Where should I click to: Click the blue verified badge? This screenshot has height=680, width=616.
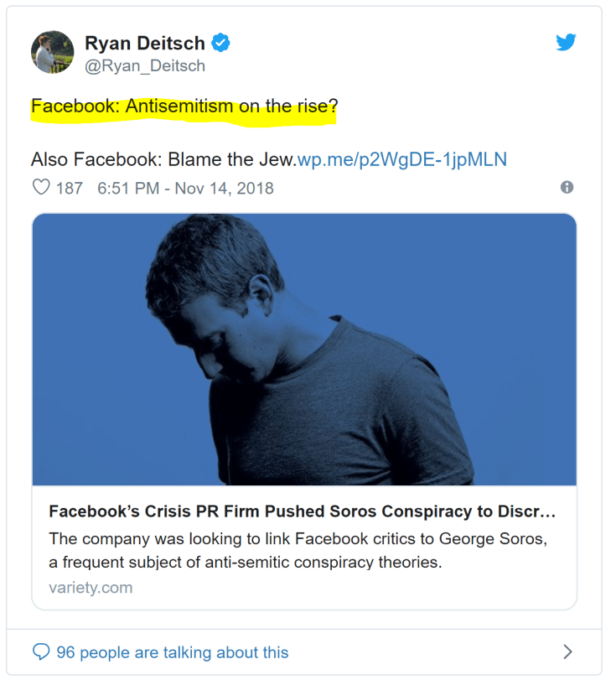[220, 43]
